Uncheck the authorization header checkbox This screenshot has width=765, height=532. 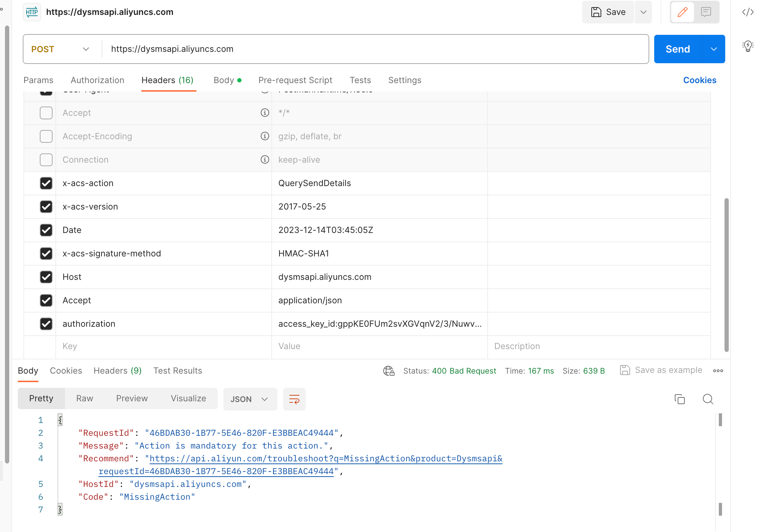tap(46, 324)
